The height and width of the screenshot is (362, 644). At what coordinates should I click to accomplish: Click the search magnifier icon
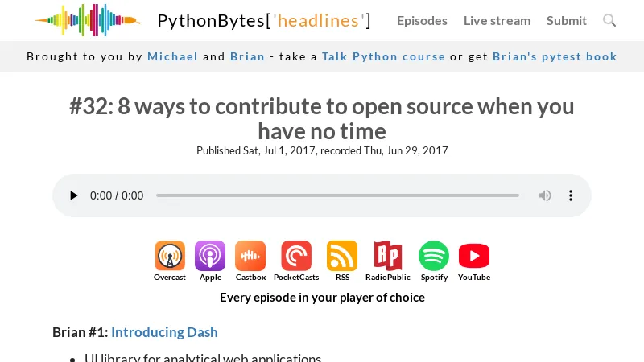coord(609,20)
